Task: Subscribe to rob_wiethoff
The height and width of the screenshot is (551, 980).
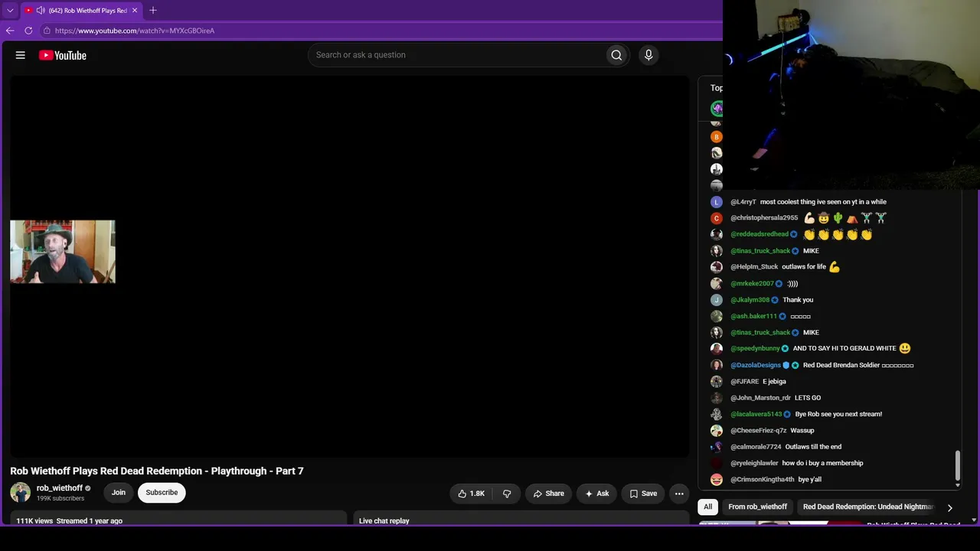Action: pyautogui.click(x=162, y=492)
